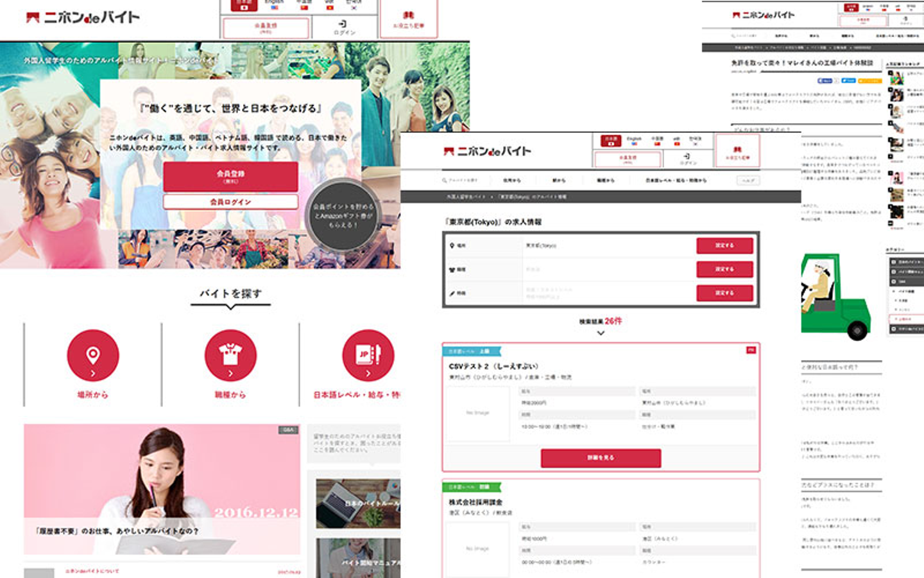
Task: Click the 場所 pin icon in search filter
Action: coord(452,246)
